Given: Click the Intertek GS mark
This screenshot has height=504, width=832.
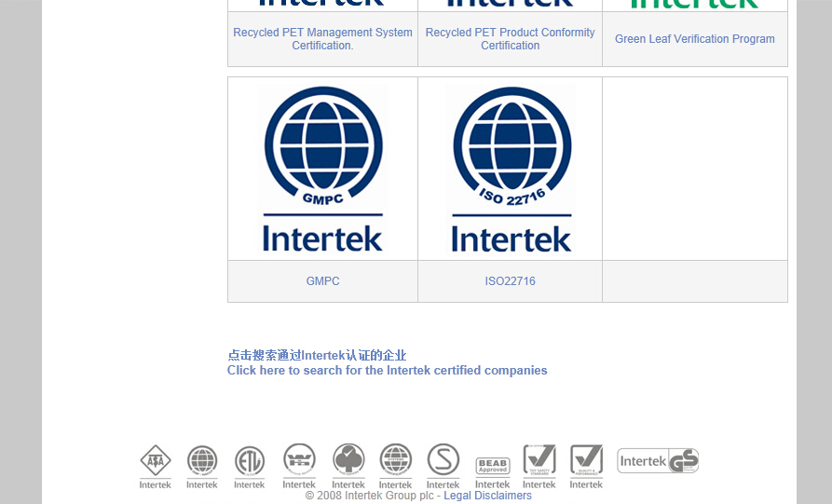Looking at the screenshot, I should point(658,460).
